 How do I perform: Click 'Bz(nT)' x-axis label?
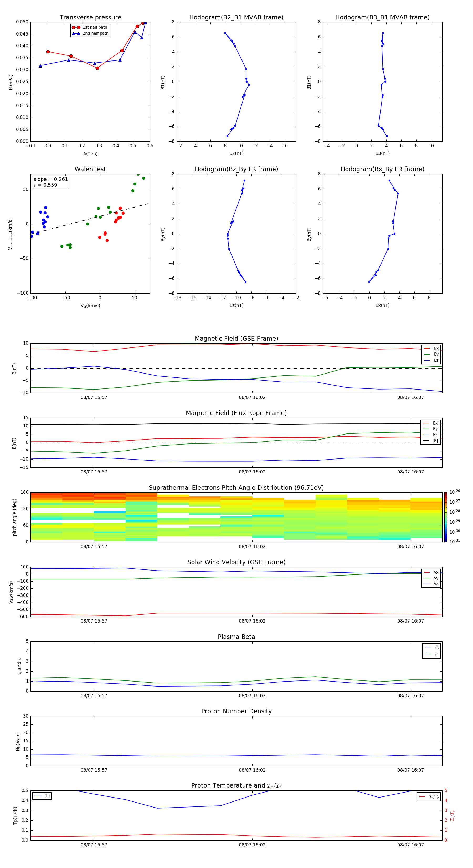click(x=236, y=305)
